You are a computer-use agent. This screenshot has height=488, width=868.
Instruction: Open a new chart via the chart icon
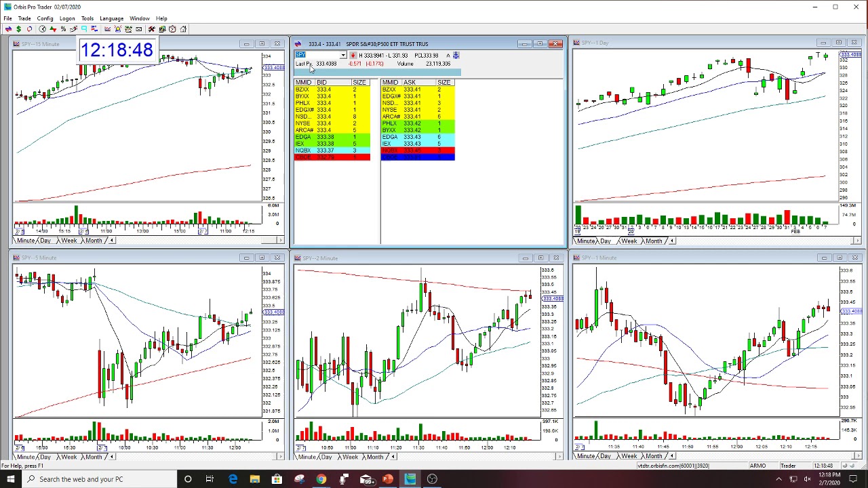[x=107, y=29]
